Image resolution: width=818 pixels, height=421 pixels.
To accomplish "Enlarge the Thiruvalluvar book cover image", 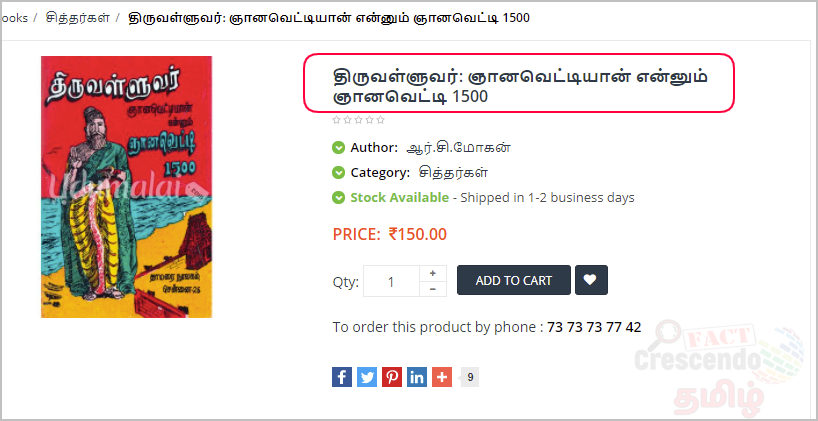I will [126, 187].
